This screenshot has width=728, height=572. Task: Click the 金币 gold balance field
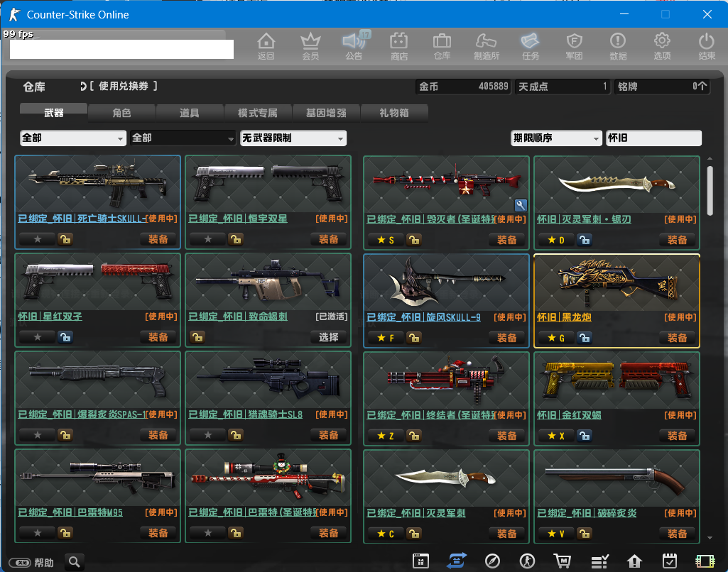(463, 87)
